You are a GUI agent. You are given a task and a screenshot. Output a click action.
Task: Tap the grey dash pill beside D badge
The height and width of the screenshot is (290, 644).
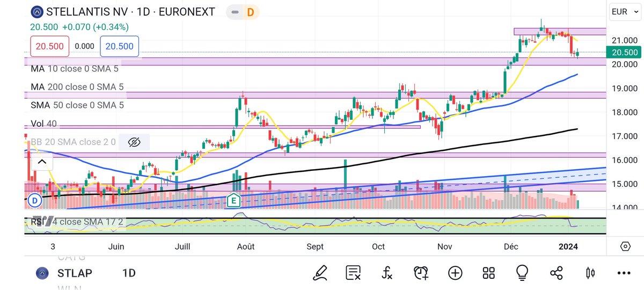click(x=234, y=12)
